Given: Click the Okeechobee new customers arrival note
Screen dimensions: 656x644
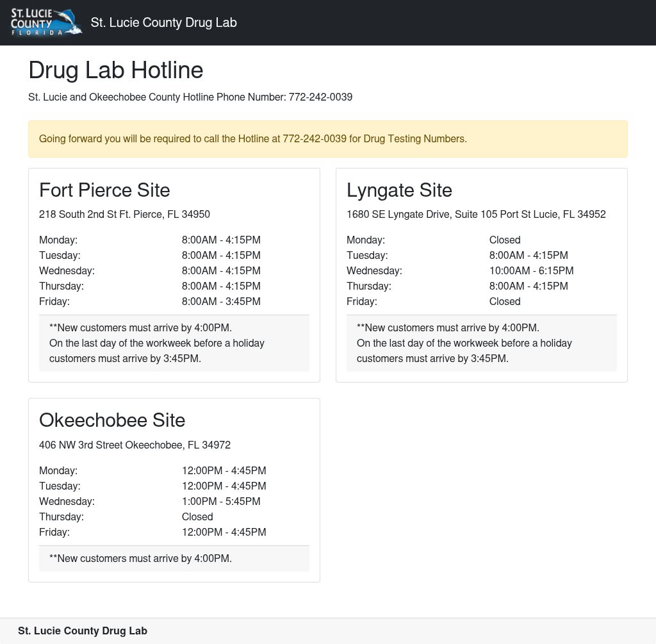Looking at the screenshot, I should click(x=140, y=559).
